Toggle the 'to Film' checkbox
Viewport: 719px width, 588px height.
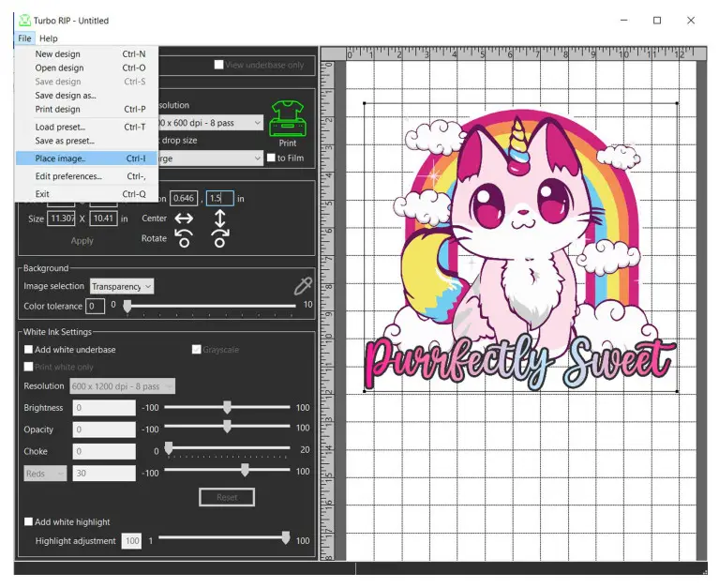coord(271,158)
